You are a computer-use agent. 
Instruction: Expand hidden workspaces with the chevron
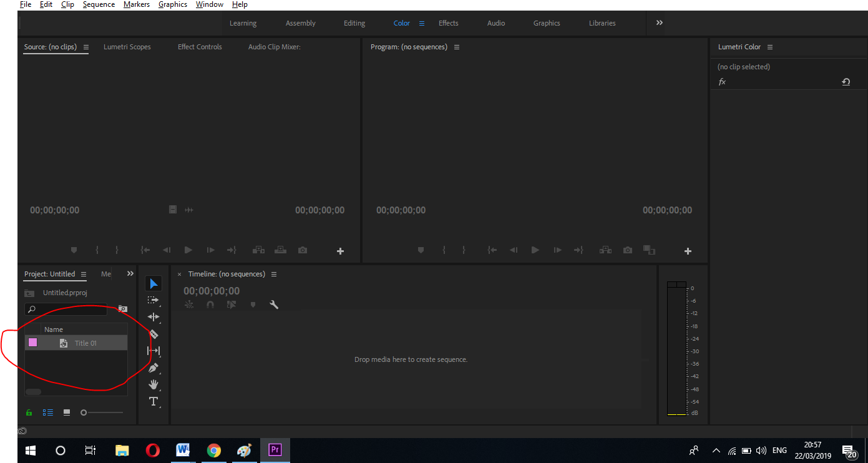point(658,22)
